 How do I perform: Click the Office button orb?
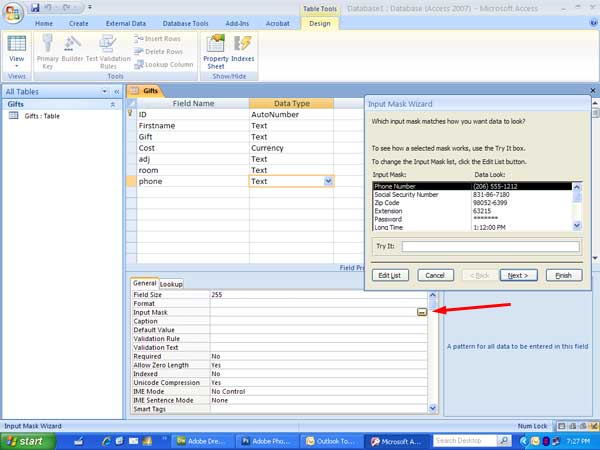pyautogui.click(x=13, y=13)
